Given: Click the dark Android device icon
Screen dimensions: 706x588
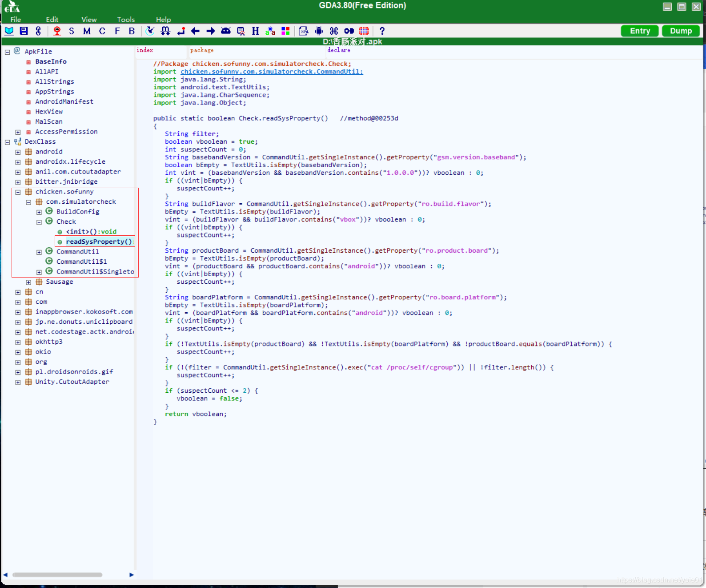Looking at the screenshot, I should pyautogui.click(x=319, y=31).
